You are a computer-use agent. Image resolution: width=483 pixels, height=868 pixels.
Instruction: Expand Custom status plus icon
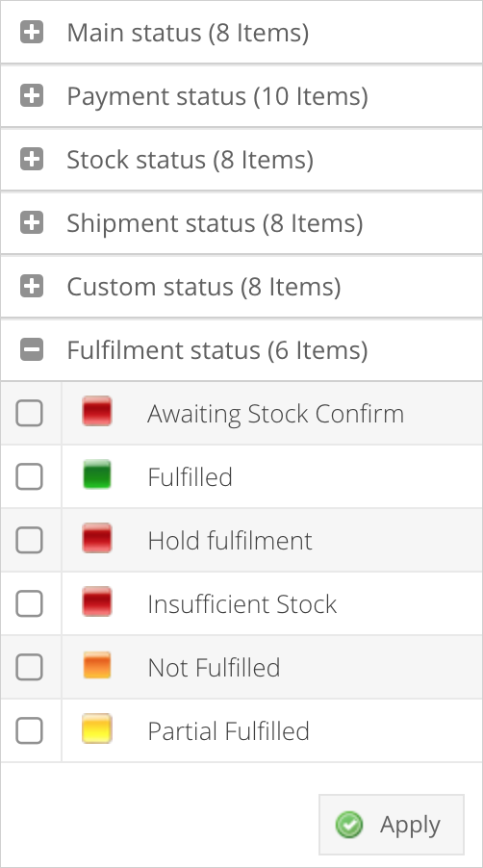(x=32, y=286)
